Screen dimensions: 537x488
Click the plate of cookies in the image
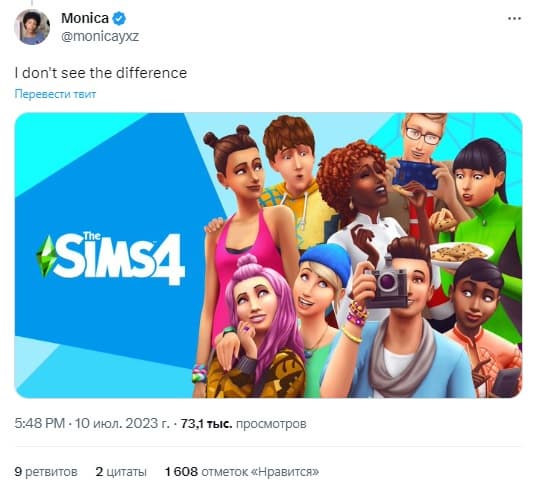pyautogui.click(x=460, y=254)
